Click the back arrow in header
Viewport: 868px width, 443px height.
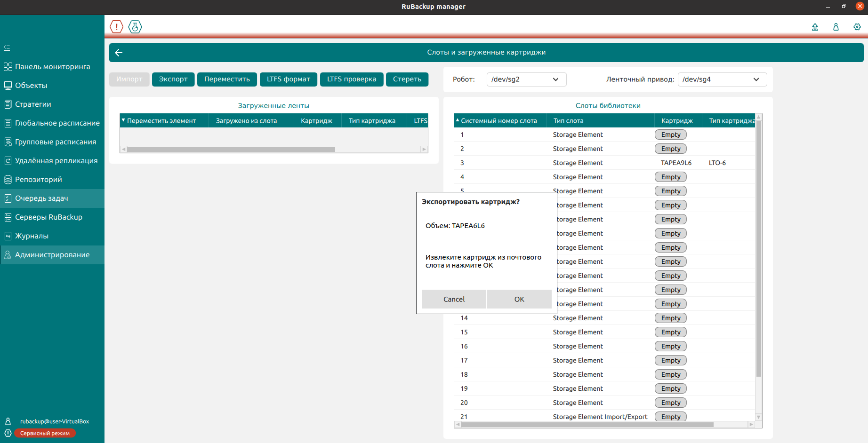pyautogui.click(x=119, y=53)
